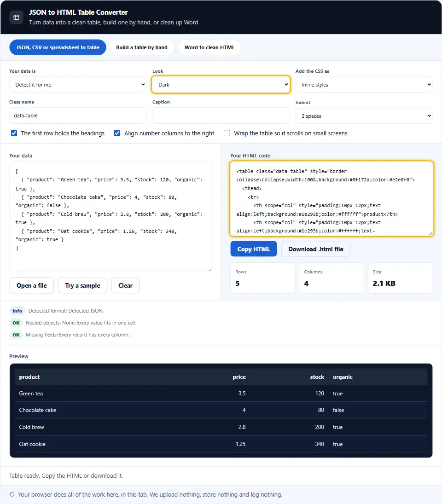Viewport: 442px width, 504px height.
Task: Uncheck 'The first row holds the headings'
Action: coord(14,133)
